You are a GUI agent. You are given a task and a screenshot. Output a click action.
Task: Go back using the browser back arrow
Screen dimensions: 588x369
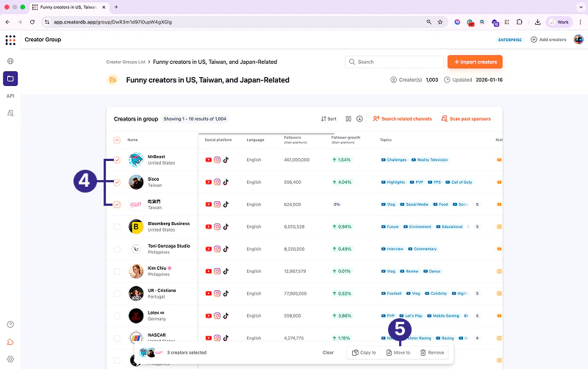8,22
